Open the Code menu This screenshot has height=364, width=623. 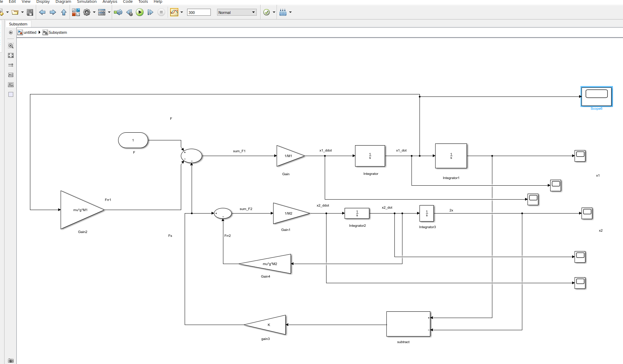[128, 2]
